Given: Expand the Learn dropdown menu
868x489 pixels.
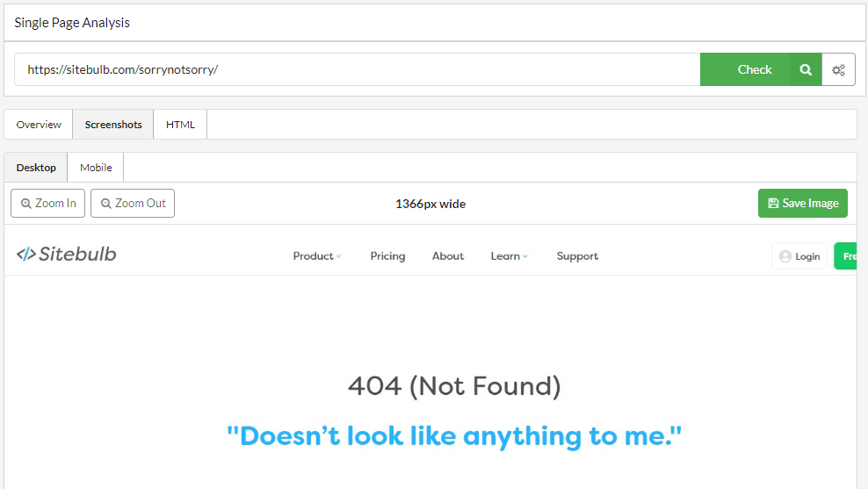Looking at the screenshot, I should 510,256.
